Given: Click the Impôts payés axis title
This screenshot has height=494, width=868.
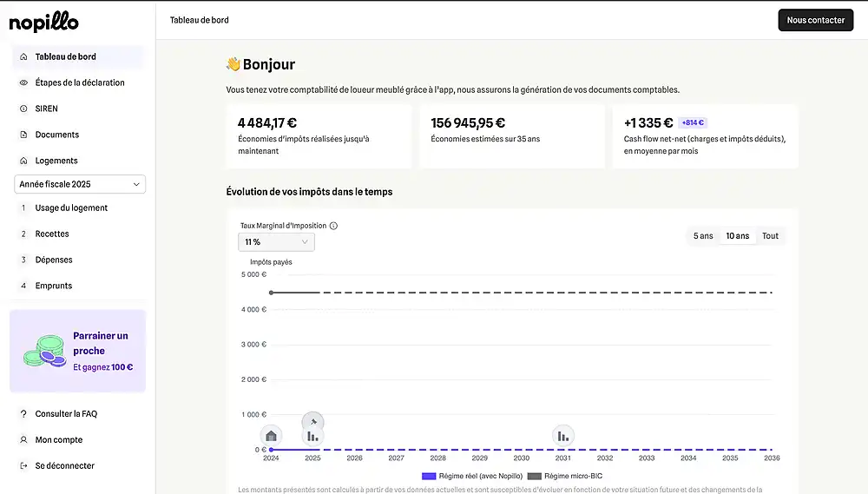Looking at the screenshot, I should click(271, 262).
